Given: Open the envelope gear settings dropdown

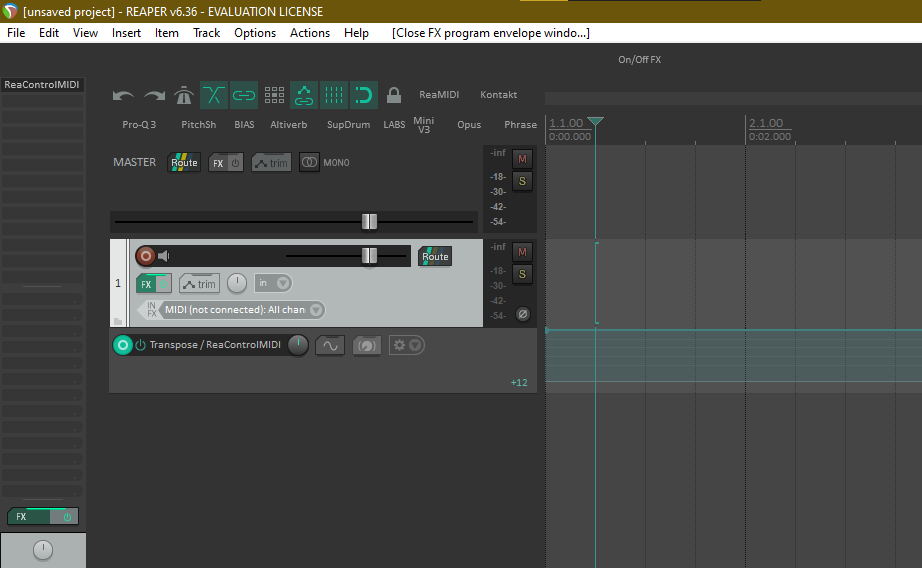Looking at the screenshot, I should click(x=406, y=345).
